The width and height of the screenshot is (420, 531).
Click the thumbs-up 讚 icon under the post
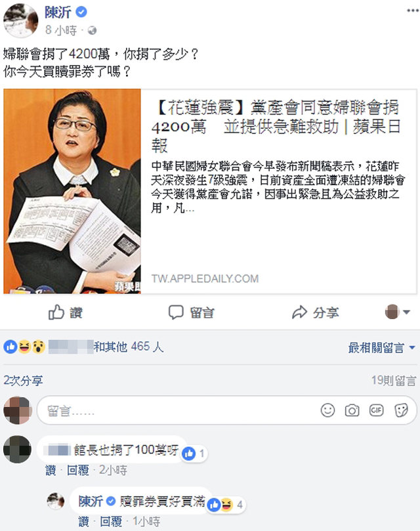[56, 312]
